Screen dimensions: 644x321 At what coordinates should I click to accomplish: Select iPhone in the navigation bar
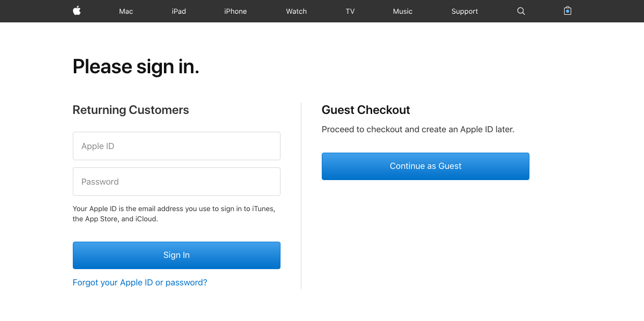pos(235,11)
